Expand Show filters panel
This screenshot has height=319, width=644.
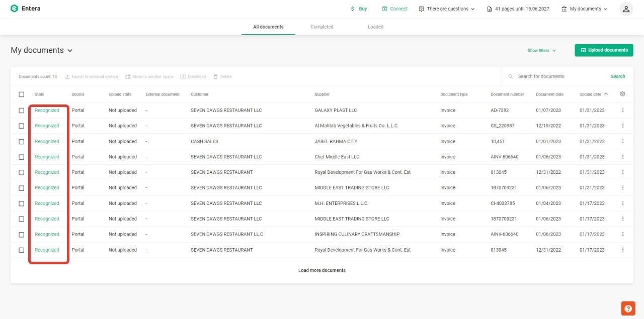point(542,51)
